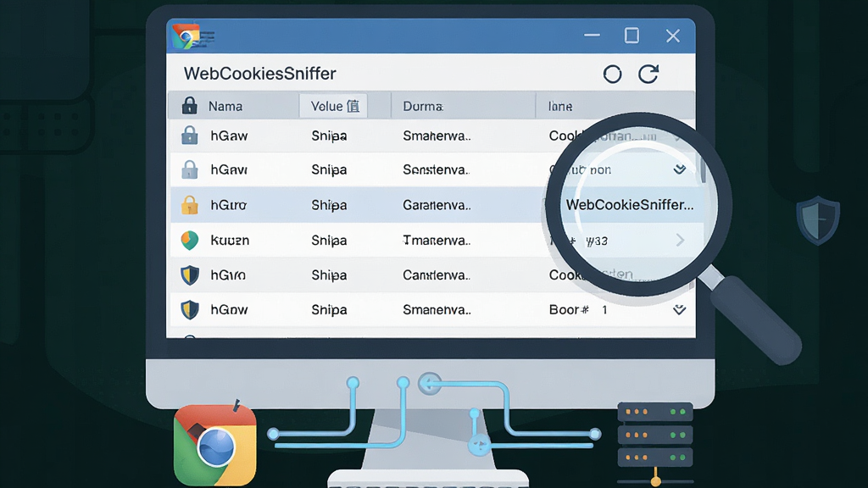Click Garanenva.. domain cell

[x=437, y=205]
